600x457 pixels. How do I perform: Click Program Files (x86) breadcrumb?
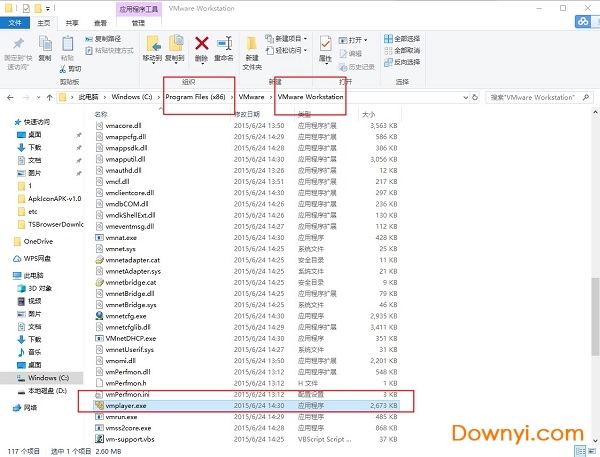pos(195,97)
